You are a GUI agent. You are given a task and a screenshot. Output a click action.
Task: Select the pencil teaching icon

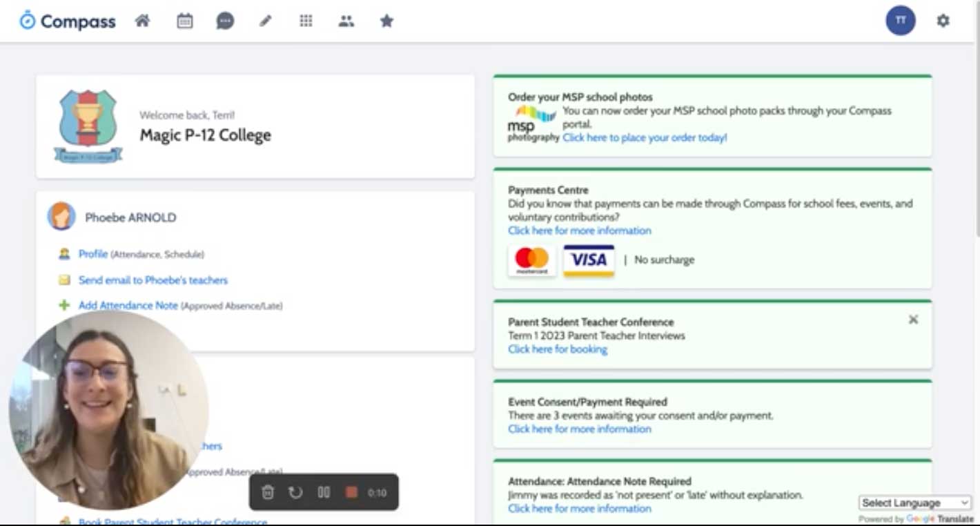pyautogui.click(x=264, y=21)
